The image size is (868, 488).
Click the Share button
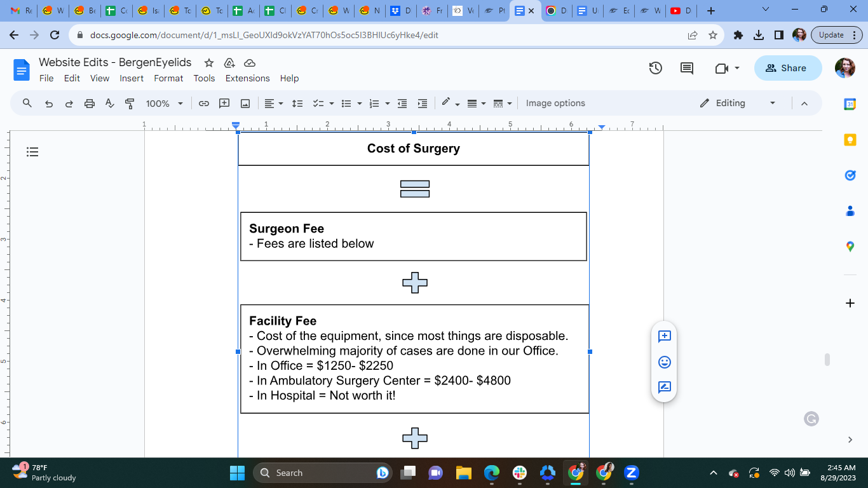click(788, 68)
